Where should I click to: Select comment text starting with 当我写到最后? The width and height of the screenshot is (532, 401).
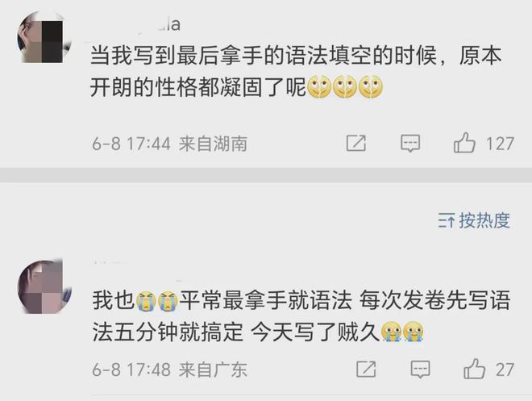pyautogui.click(x=296, y=71)
